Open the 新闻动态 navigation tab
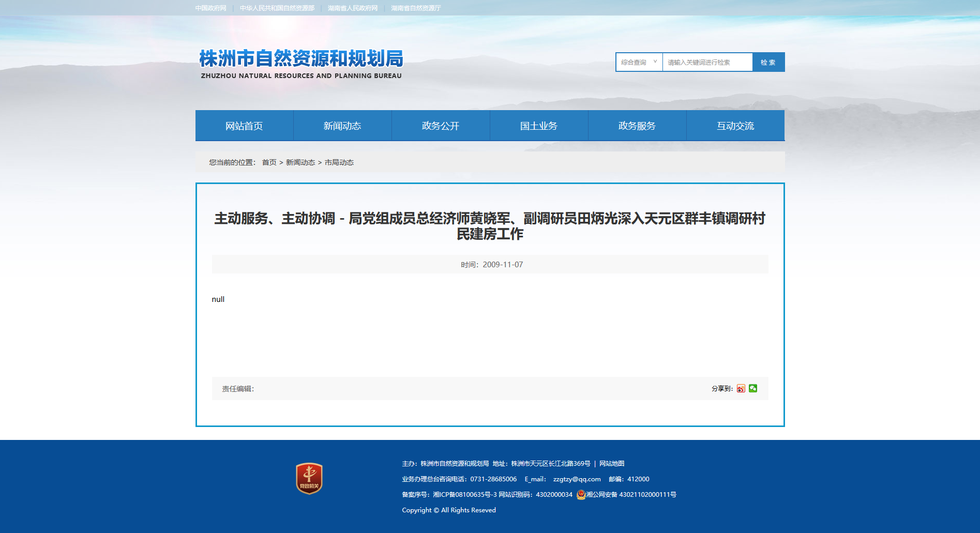The image size is (980, 533). (342, 126)
